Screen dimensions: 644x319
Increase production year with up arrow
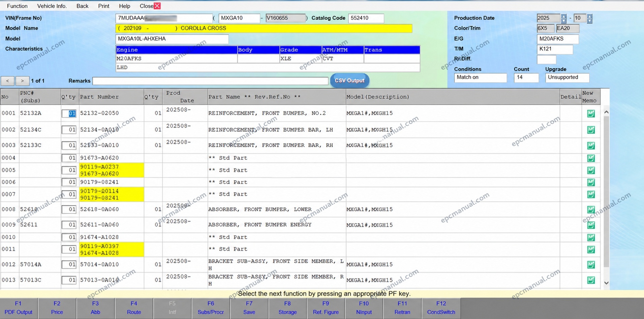(563, 16)
